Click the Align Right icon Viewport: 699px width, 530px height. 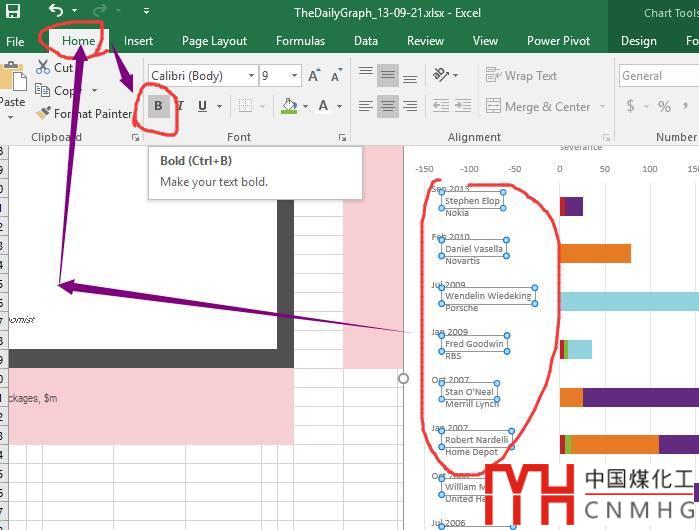click(x=410, y=106)
